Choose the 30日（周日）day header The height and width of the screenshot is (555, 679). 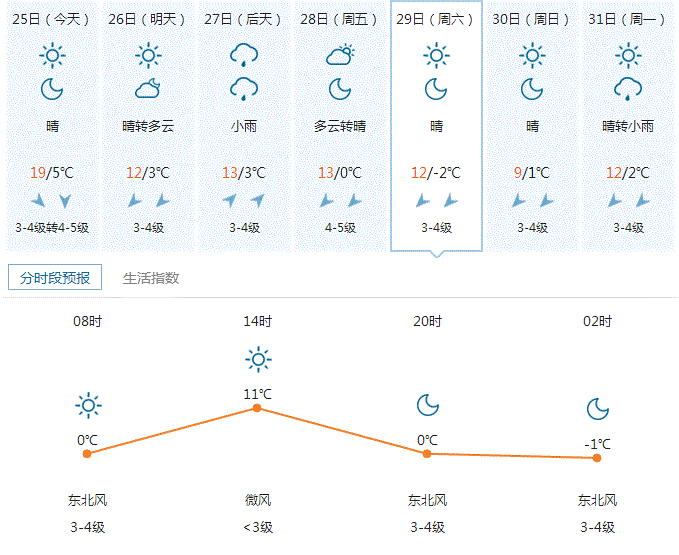[x=532, y=19]
